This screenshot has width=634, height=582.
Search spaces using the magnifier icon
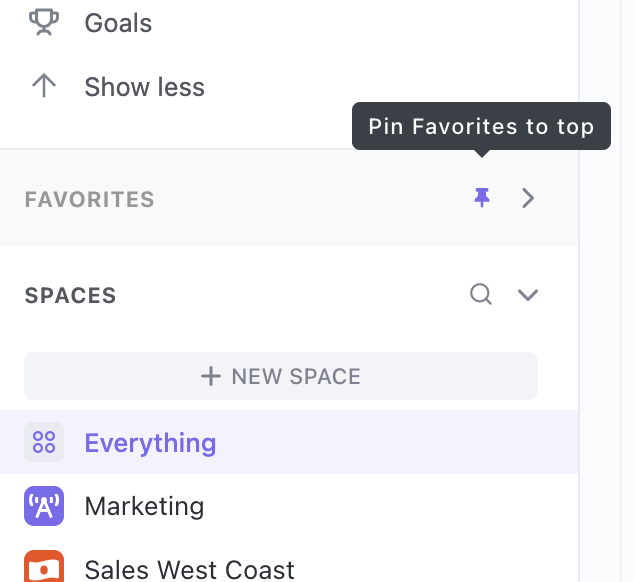(481, 294)
